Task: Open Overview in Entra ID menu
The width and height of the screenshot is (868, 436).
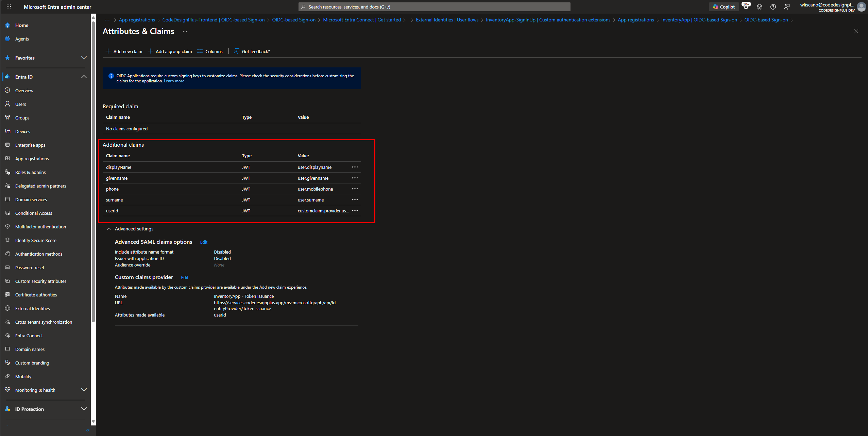Action: 24,91
